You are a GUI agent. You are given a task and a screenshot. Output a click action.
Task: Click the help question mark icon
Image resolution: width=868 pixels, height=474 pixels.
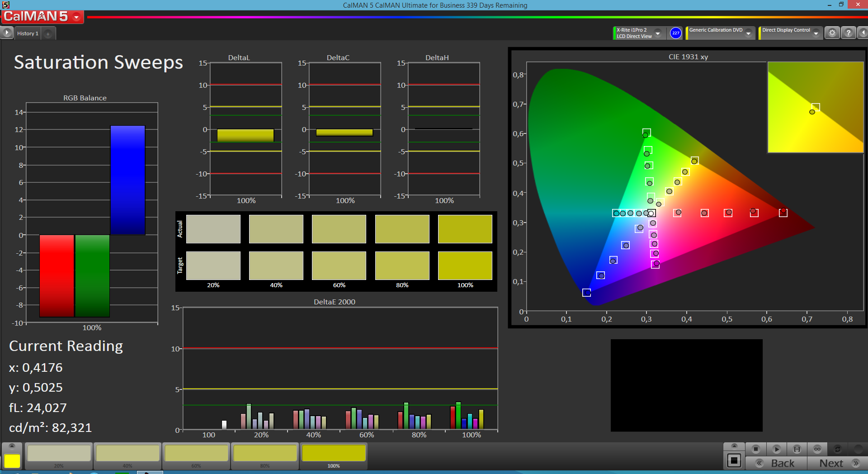[849, 33]
